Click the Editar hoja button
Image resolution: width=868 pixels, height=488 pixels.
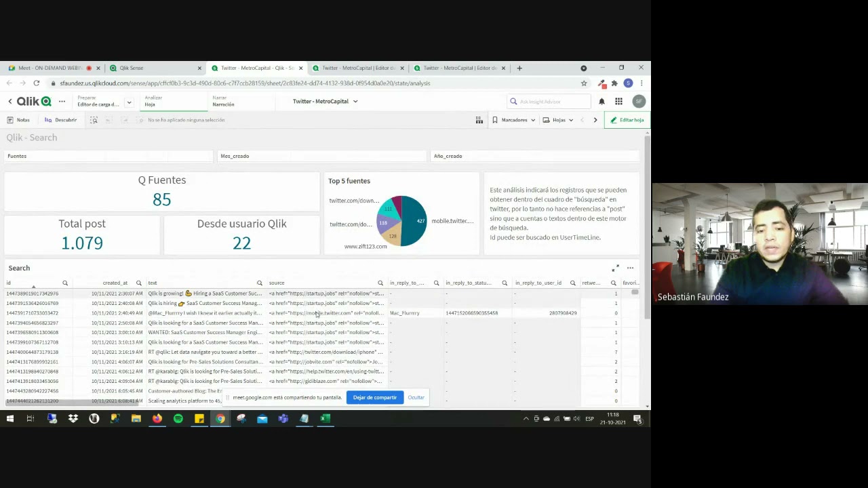627,120
